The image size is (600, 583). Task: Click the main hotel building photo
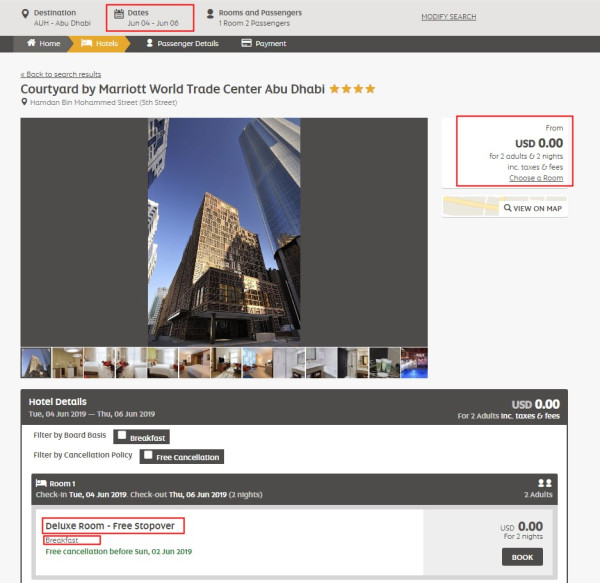(224, 231)
